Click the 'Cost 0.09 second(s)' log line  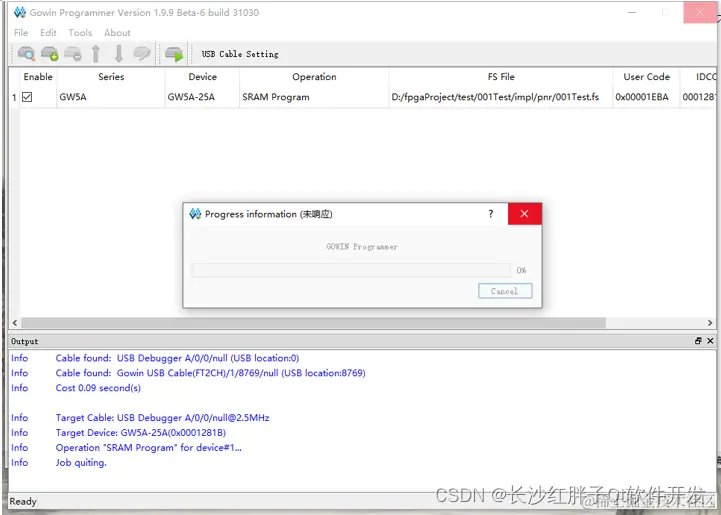(98, 388)
